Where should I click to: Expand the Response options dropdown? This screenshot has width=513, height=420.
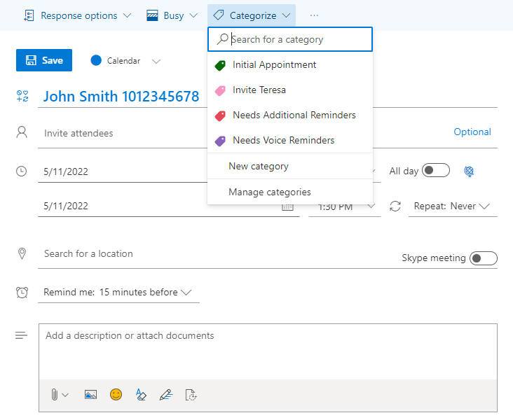click(x=77, y=15)
